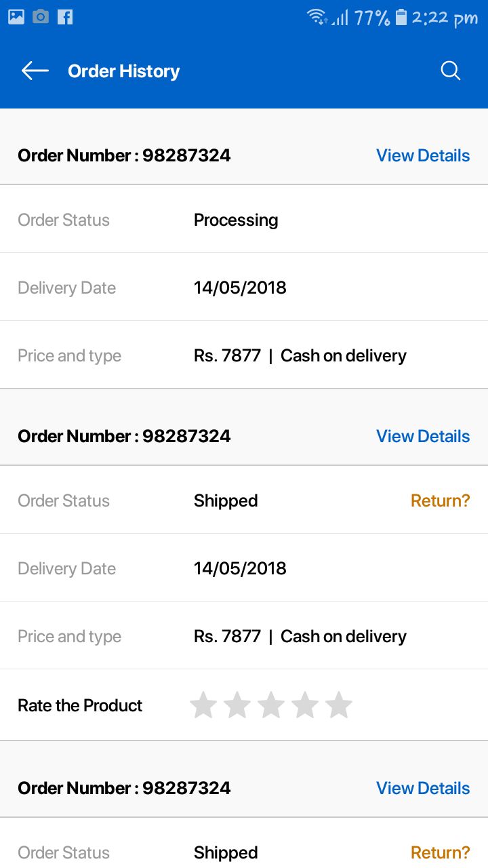The image size is (488, 868).
Task: Tap the Order History title
Action: [123, 71]
